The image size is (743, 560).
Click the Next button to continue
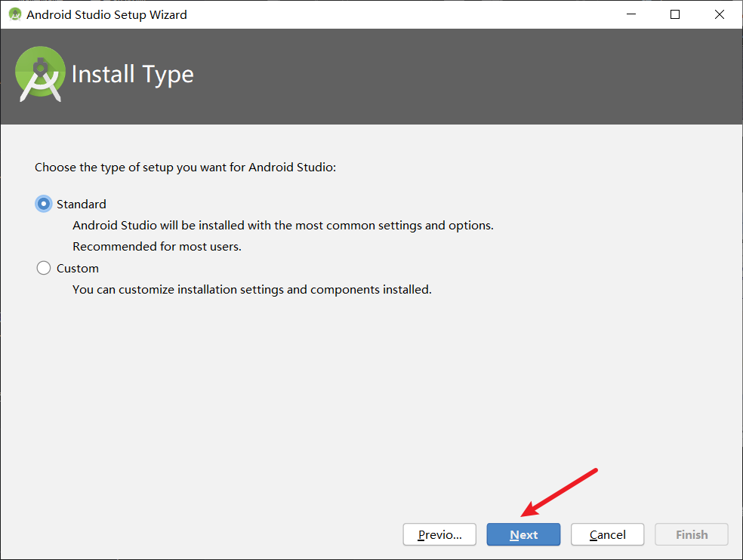(523, 534)
